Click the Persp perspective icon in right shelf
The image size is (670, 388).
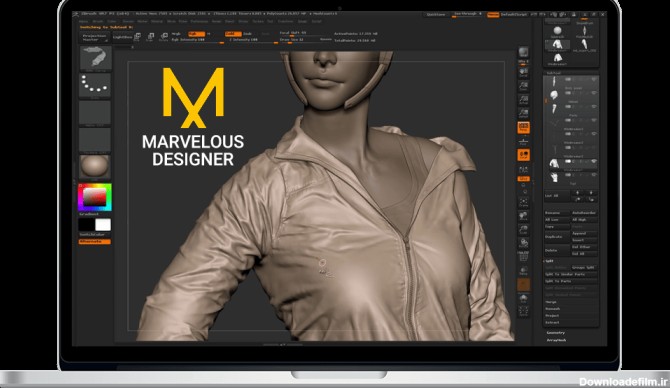[x=523, y=127]
